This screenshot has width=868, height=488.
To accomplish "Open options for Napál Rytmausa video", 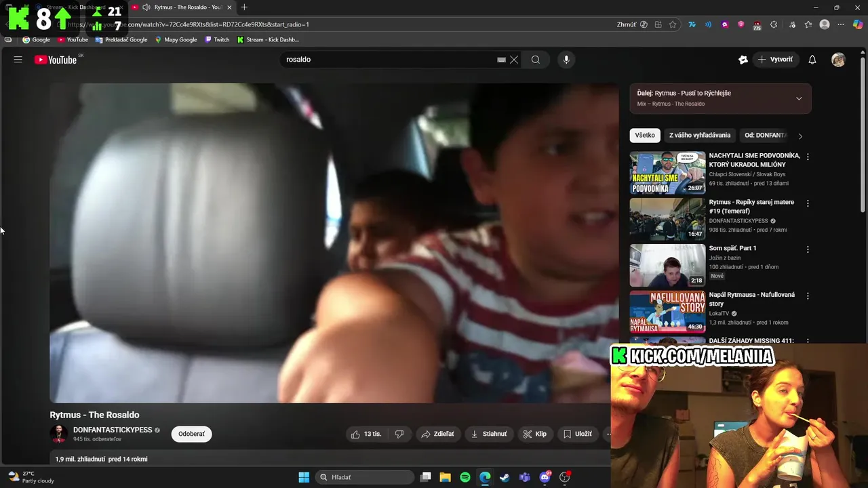I will pyautogui.click(x=808, y=296).
